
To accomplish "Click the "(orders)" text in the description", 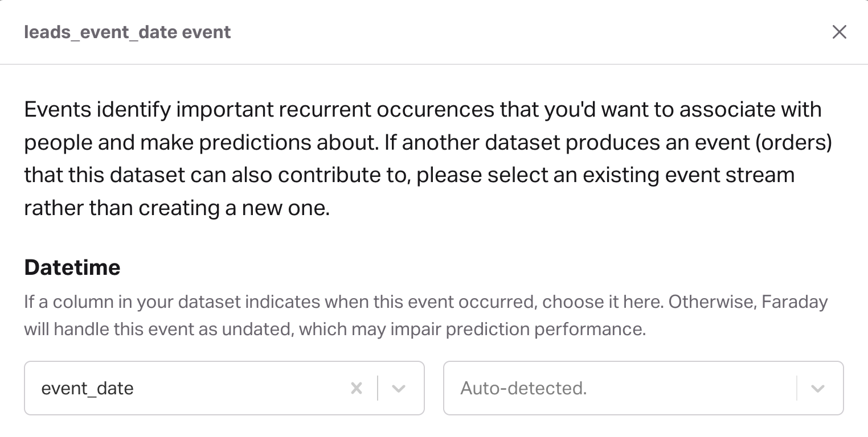I will point(793,142).
